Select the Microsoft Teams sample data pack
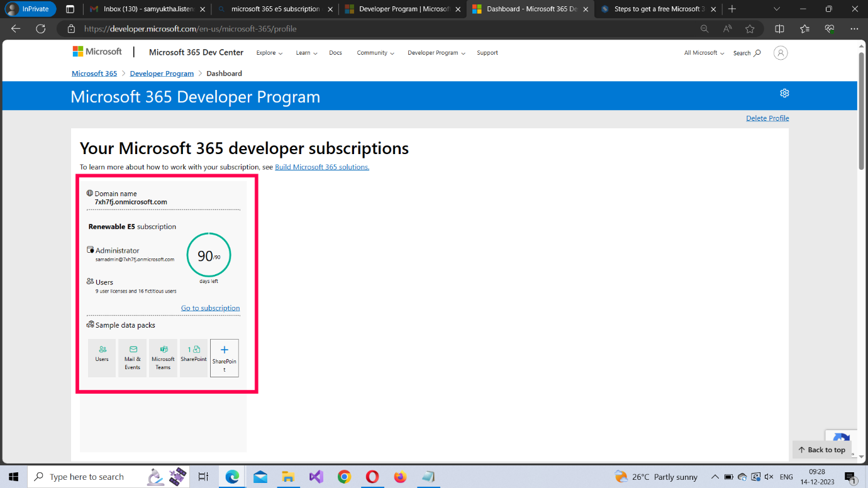Image resolution: width=868 pixels, height=488 pixels. click(163, 358)
